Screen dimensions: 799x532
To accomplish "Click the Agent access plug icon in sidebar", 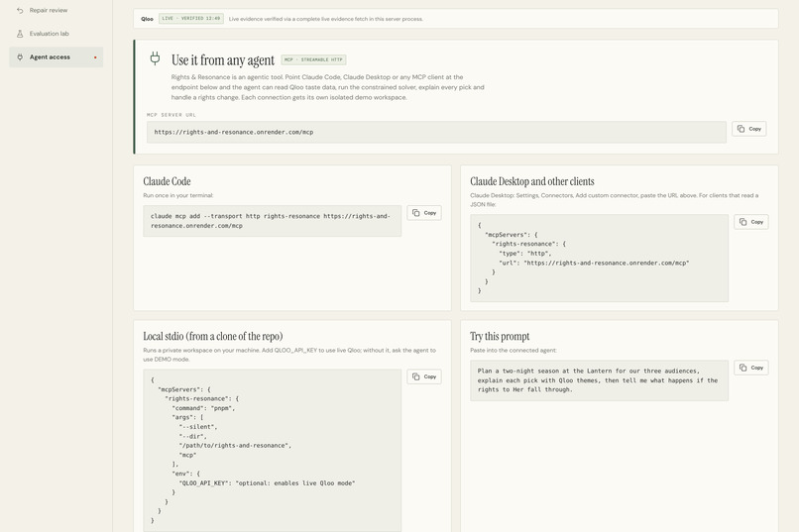I will [20, 57].
